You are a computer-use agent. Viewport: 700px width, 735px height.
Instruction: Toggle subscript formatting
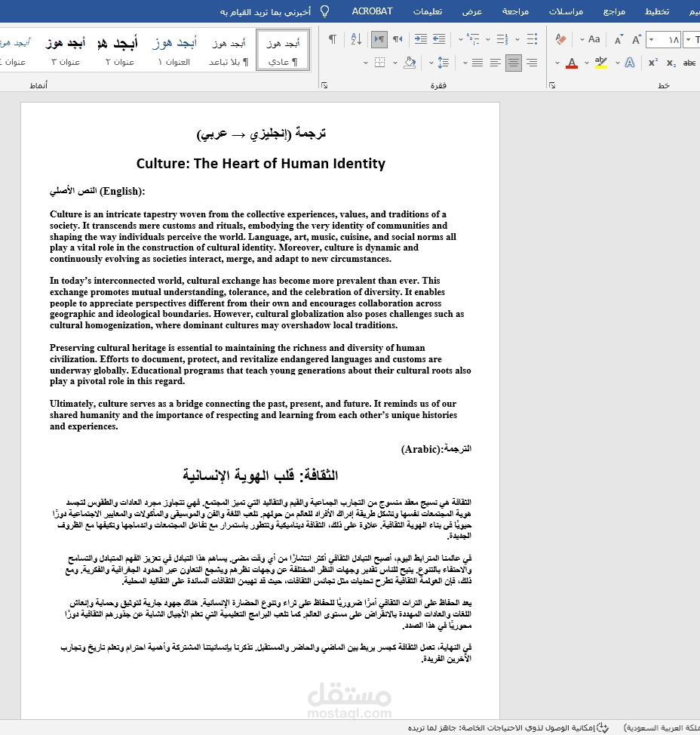[x=671, y=63]
